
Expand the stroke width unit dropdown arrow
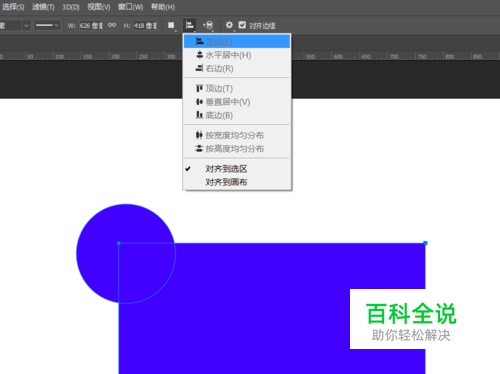pos(26,25)
